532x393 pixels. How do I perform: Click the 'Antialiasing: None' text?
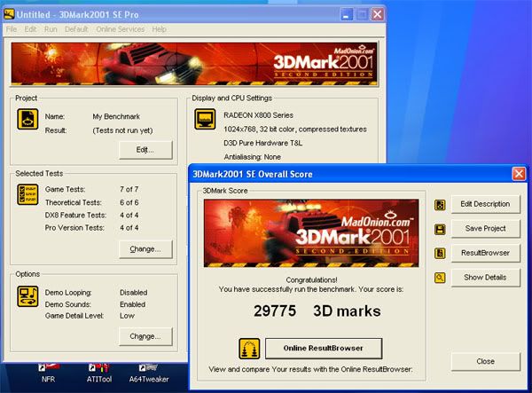click(252, 157)
